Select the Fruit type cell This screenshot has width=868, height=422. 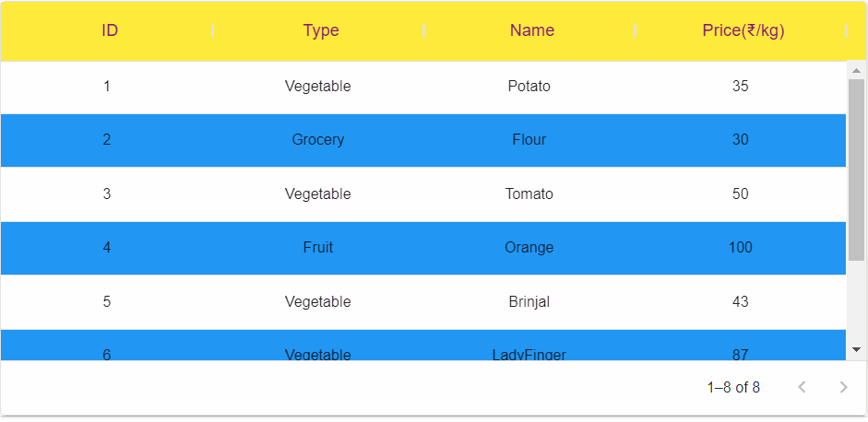[x=317, y=247]
